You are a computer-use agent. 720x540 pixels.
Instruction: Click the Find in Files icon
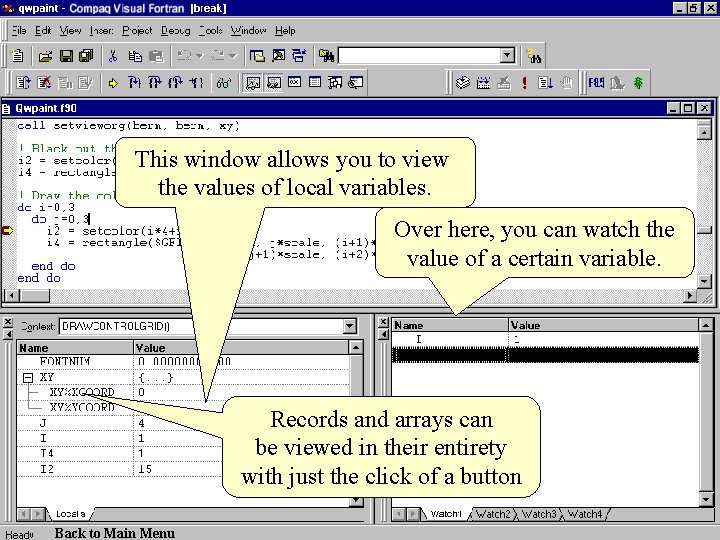[x=326, y=56]
